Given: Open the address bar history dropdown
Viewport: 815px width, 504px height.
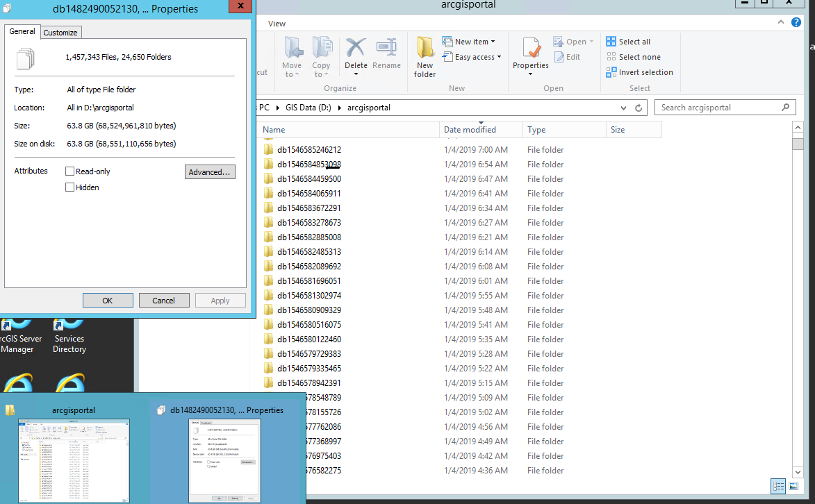Looking at the screenshot, I should (623, 108).
